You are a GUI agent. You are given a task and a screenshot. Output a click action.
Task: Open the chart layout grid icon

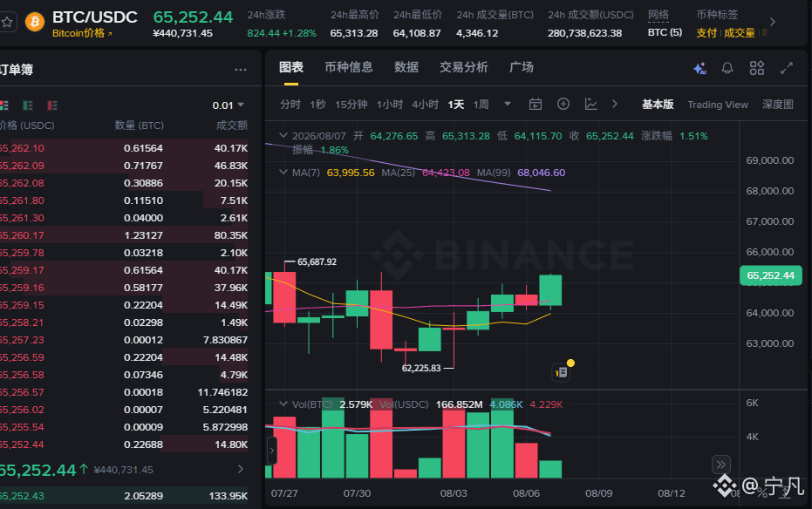pyautogui.click(x=756, y=68)
